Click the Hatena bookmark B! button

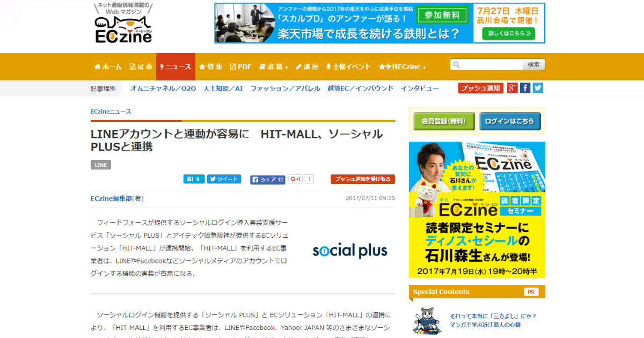coord(194,179)
